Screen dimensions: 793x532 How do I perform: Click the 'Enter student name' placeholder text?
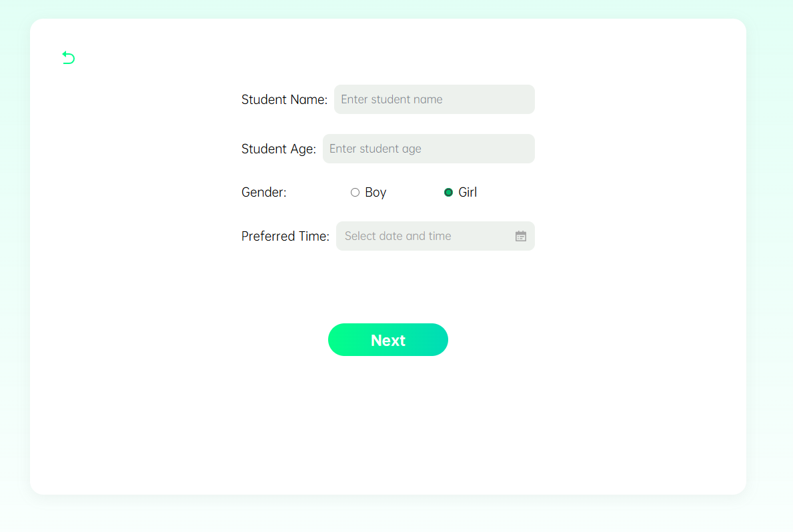pos(391,99)
